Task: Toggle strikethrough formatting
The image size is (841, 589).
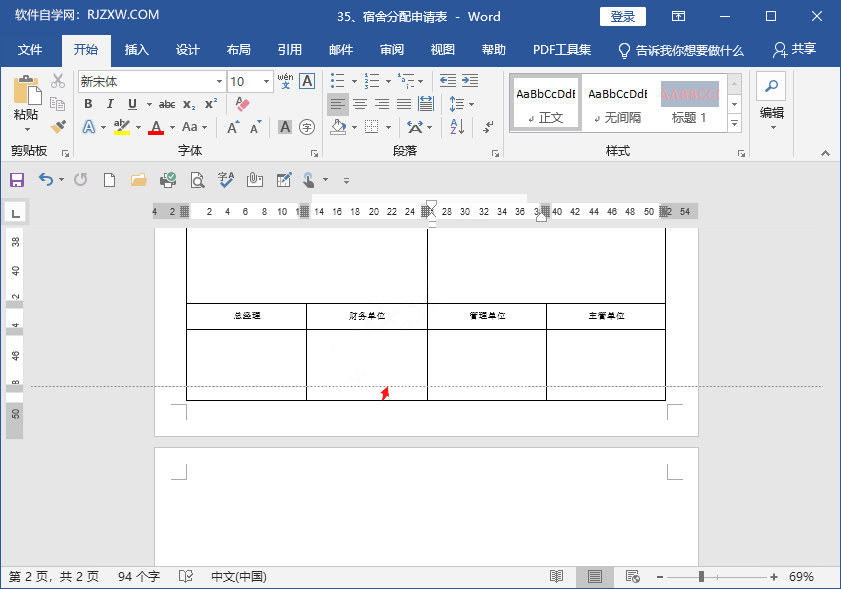Action: pyautogui.click(x=168, y=104)
